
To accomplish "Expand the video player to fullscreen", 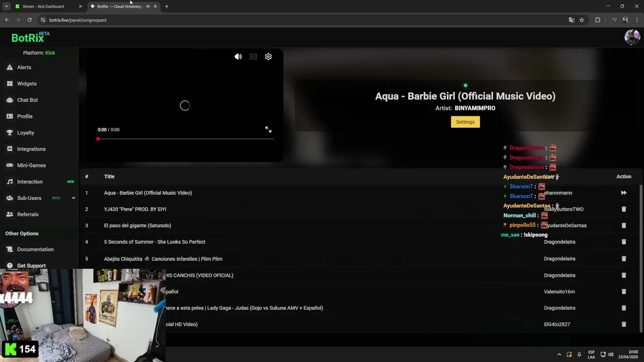I will tap(268, 130).
